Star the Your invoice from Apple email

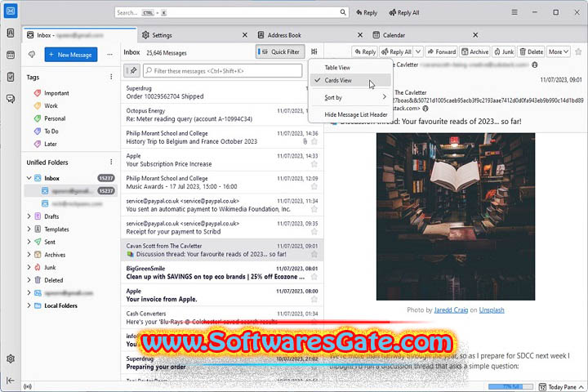coord(314,299)
